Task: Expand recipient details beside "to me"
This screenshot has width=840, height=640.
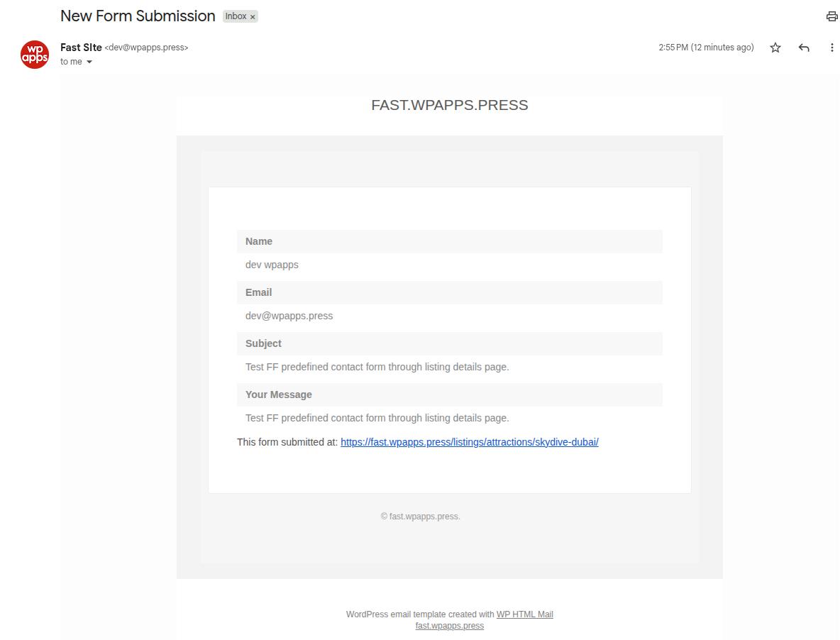Action: (x=89, y=62)
